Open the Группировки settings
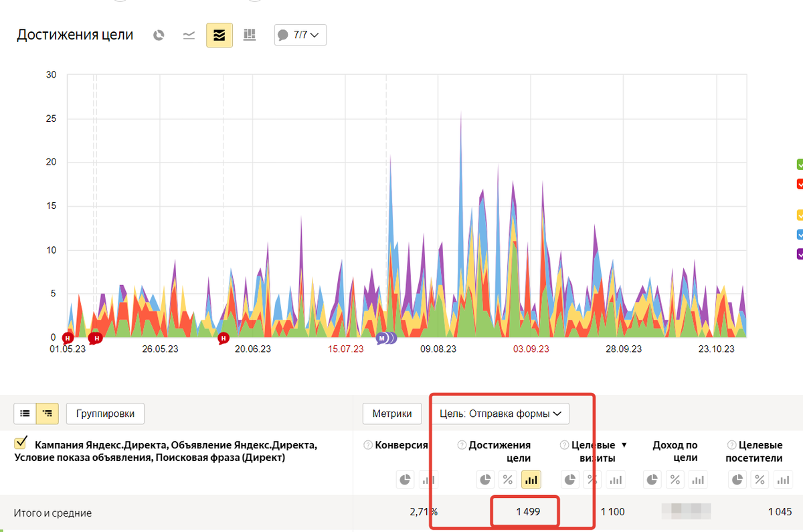Image resolution: width=803 pixels, height=532 pixels. [x=105, y=414]
